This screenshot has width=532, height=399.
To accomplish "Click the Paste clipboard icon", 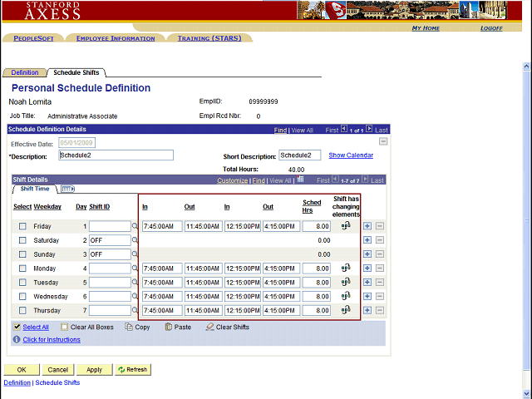I will (169, 327).
